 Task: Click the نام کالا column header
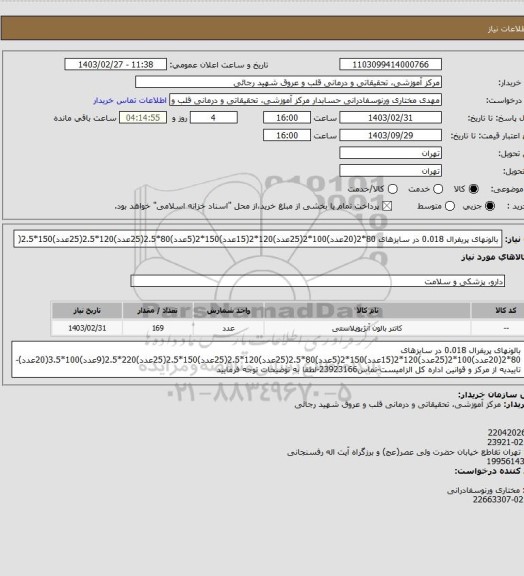tap(367, 310)
